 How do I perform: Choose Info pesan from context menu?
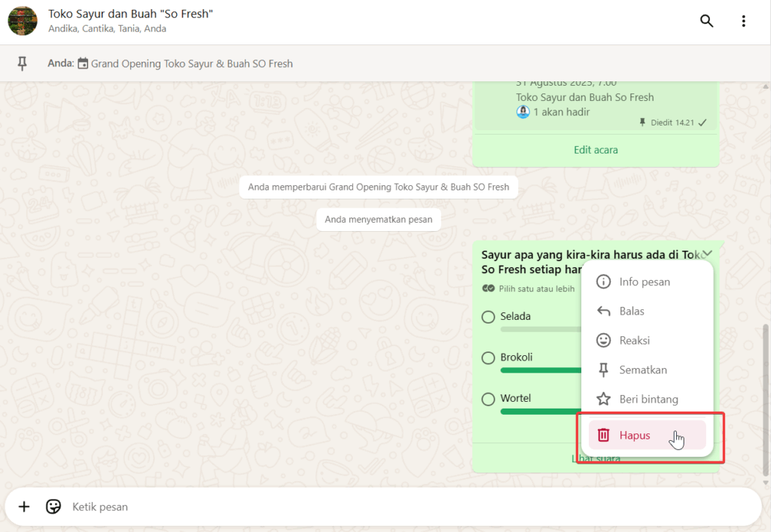tap(644, 282)
